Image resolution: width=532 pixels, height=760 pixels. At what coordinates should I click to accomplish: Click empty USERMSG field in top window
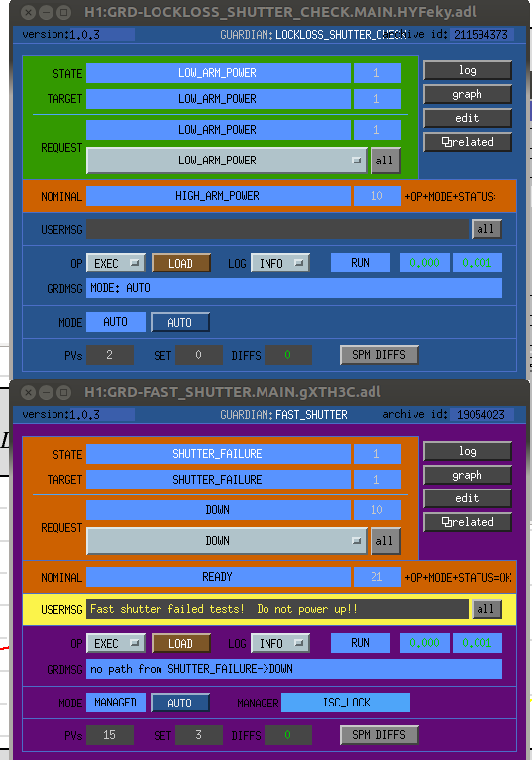(x=277, y=229)
